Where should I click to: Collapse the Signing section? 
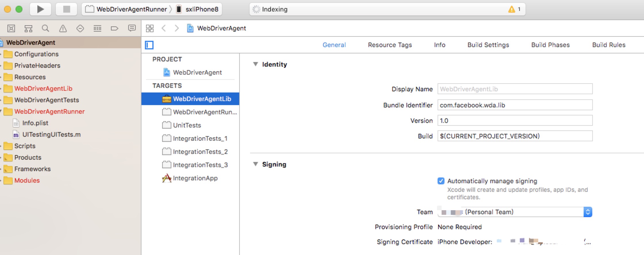point(255,164)
